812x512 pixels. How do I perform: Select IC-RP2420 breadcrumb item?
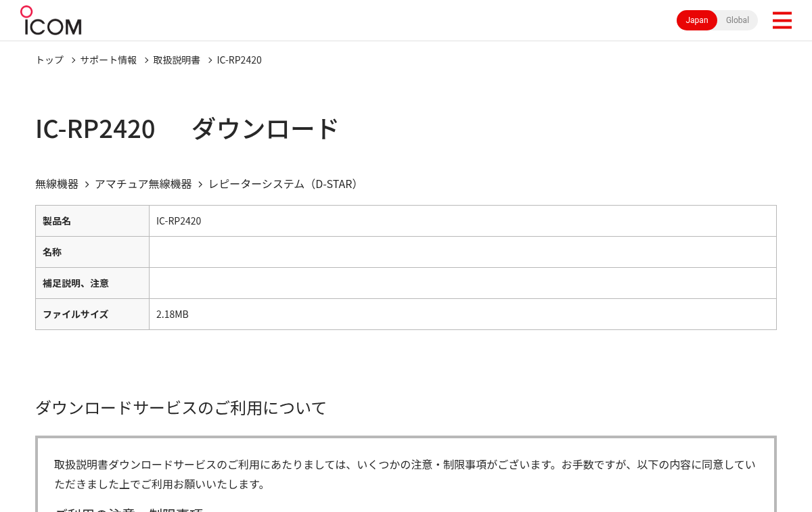tap(239, 60)
